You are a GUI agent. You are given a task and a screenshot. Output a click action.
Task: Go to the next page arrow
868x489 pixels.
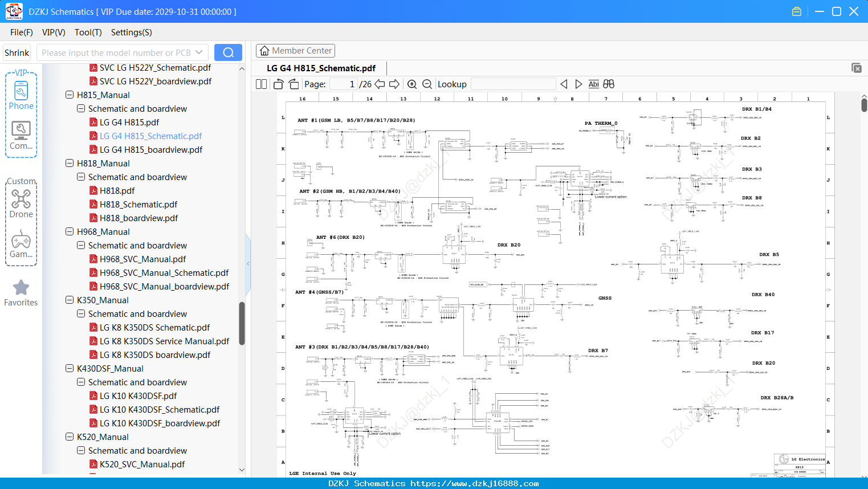click(394, 84)
